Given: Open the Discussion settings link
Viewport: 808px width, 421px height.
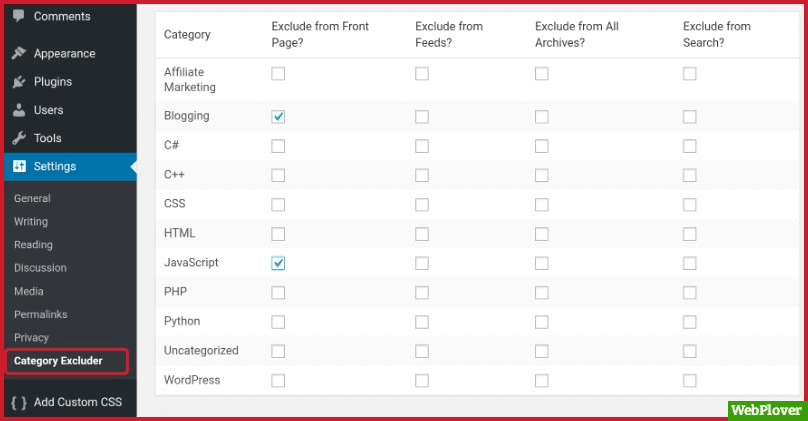Looking at the screenshot, I should click(x=40, y=267).
